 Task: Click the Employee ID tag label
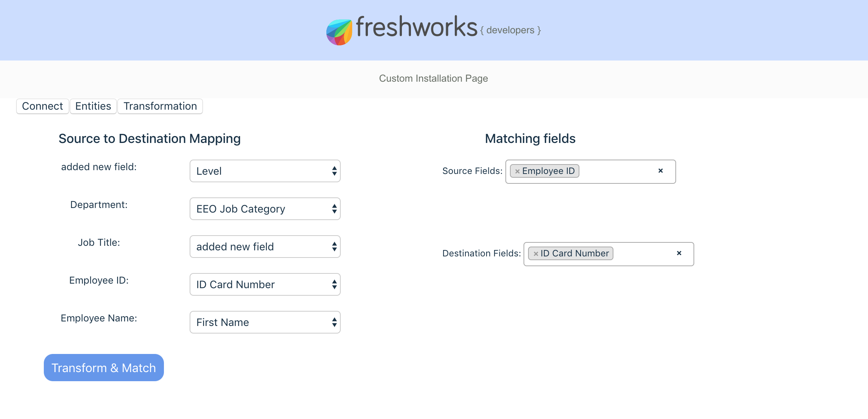pos(548,171)
